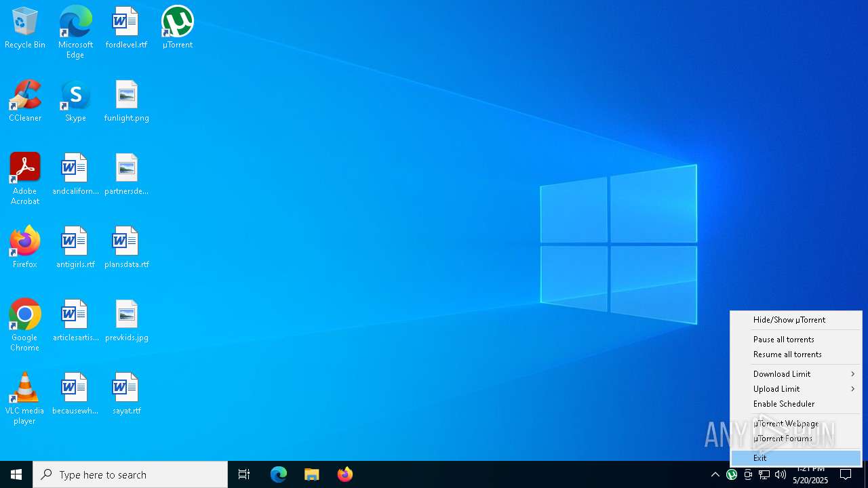Click the Windows Start button
Screen dimensions: 868x488
click(x=16, y=474)
